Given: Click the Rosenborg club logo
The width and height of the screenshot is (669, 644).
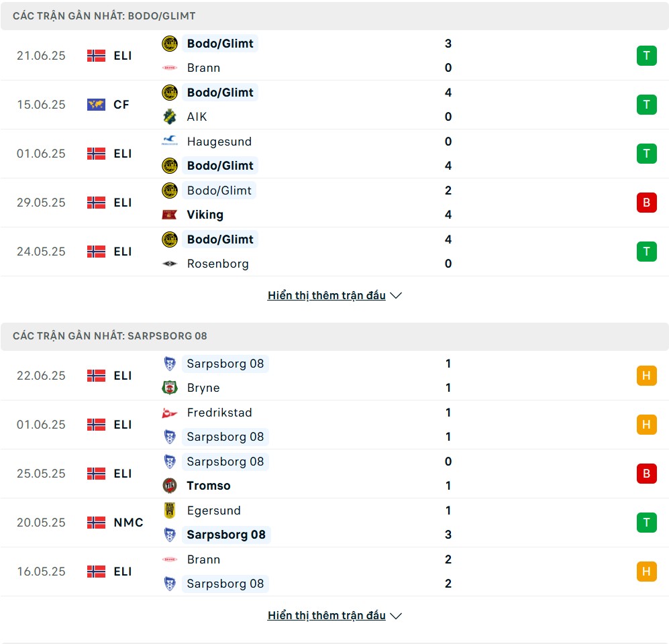Looking at the screenshot, I should click(x=170, y=264).
